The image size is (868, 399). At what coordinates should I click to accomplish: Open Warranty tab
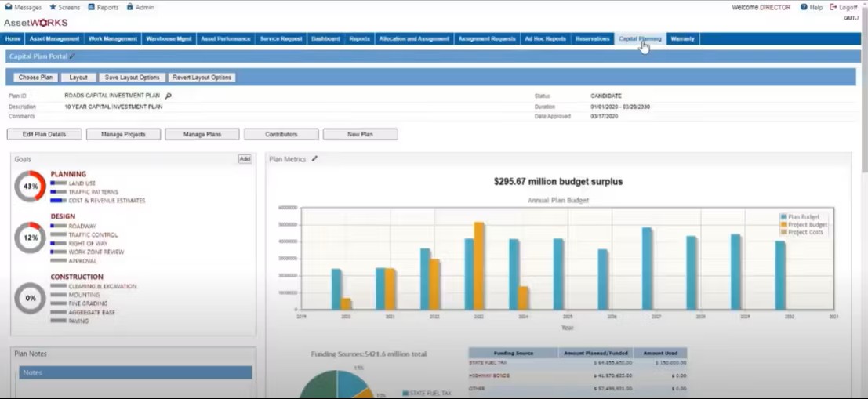[682, 38]
